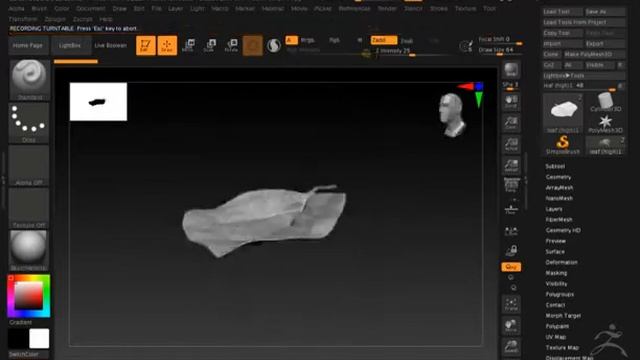Toggle the Zsub button
This screenshot has width=640, height=360.
[407, 41]
